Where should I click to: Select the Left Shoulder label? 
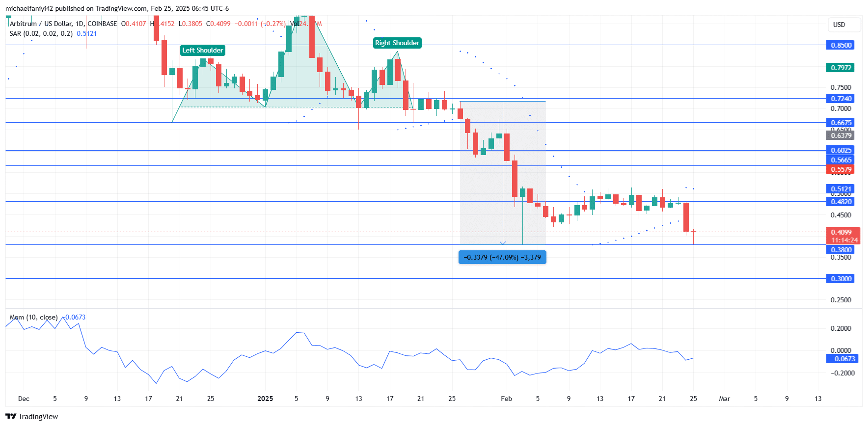(x=203, y=50)
